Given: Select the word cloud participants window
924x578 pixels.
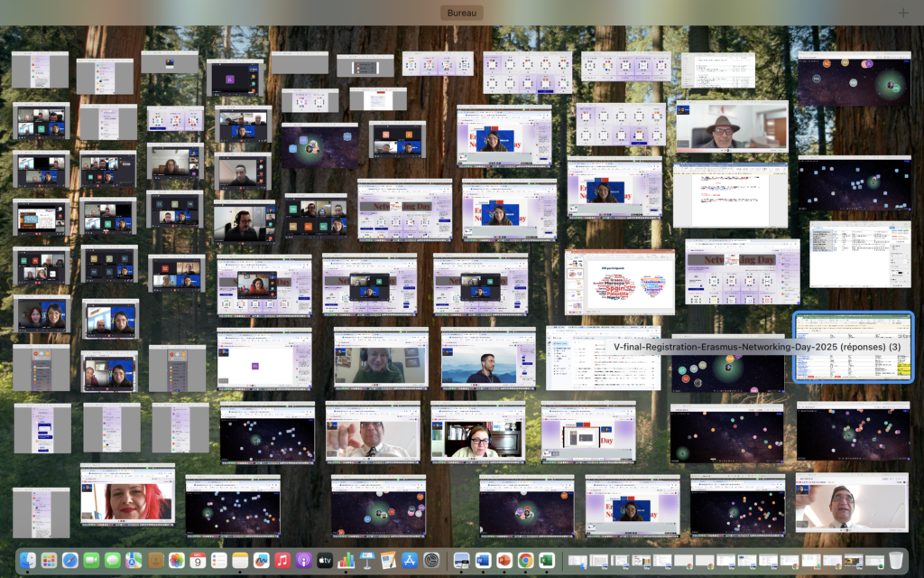Looking at the screenshot, I should click(x=619, y=282).
